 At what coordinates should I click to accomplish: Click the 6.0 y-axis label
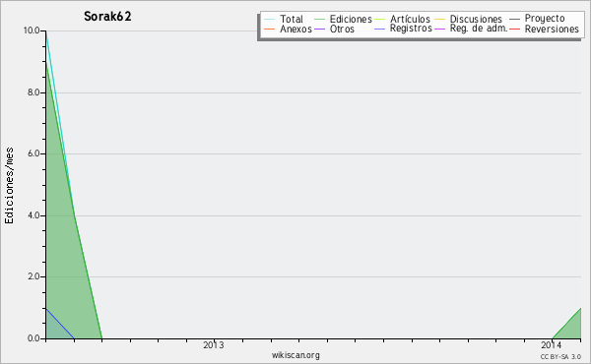[x=33, y=153]
